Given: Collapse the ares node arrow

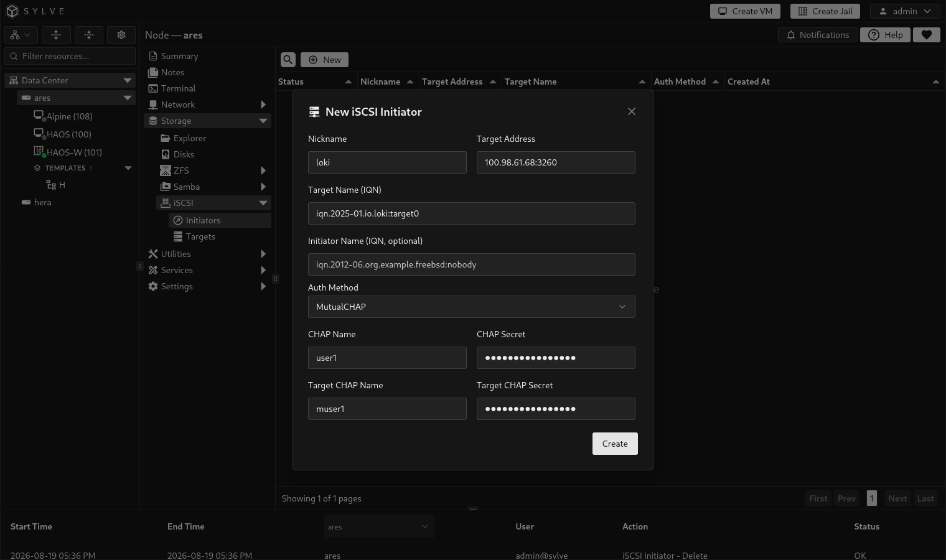Looking at the screenshot, I should (x=128, y=98).
